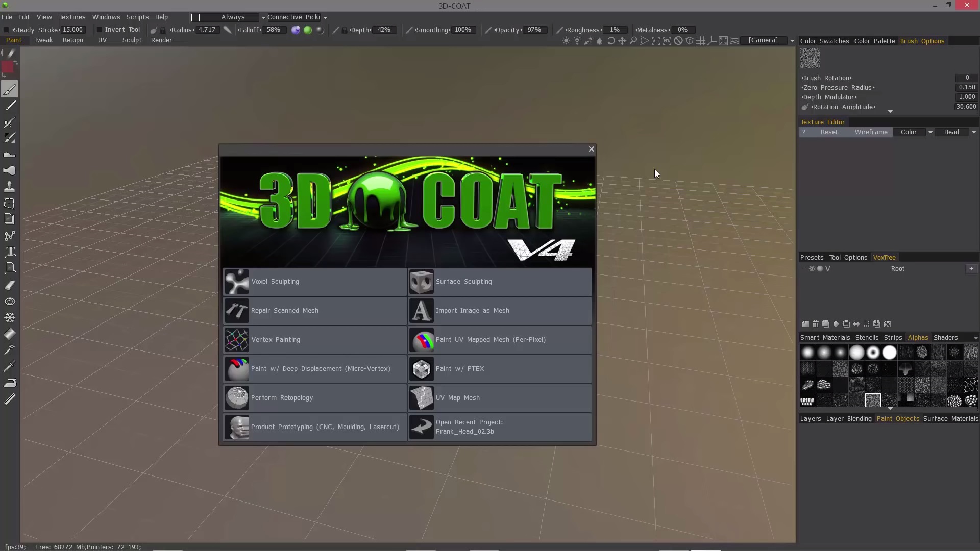Click the pan camera arrows icon

622,41
